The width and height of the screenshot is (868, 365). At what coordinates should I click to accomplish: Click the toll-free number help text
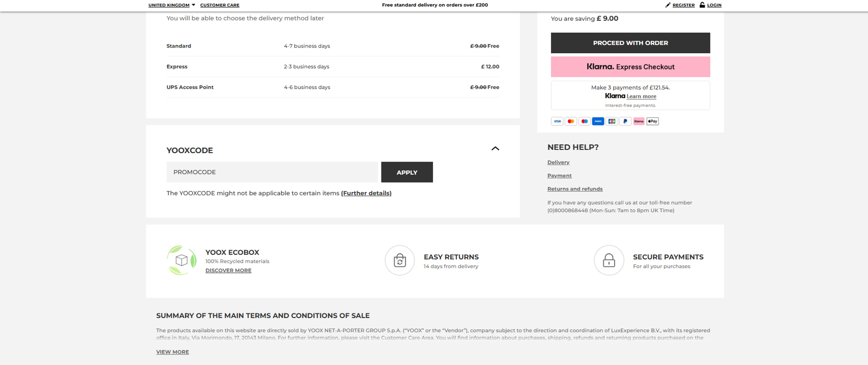tap(619, 206)
